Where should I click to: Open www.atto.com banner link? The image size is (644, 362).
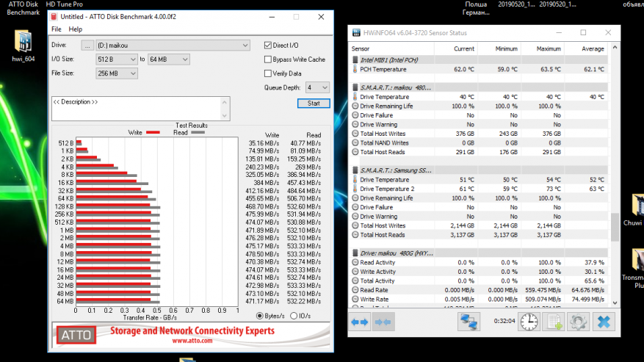point(192,340)
